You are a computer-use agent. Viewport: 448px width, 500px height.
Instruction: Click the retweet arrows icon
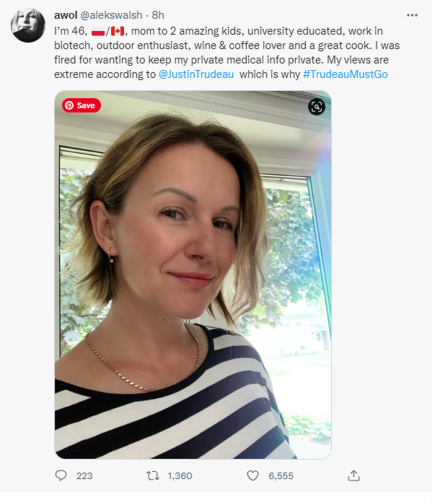point(153,475)
